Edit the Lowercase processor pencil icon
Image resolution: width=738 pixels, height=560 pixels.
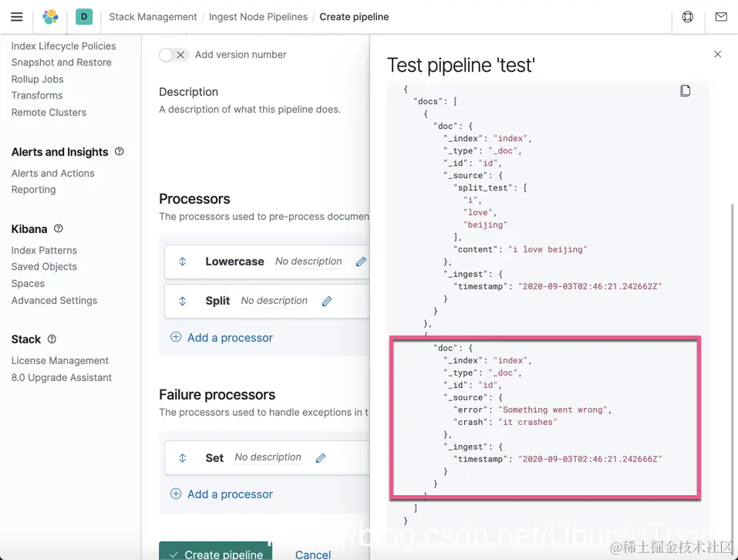pos(361,261)
